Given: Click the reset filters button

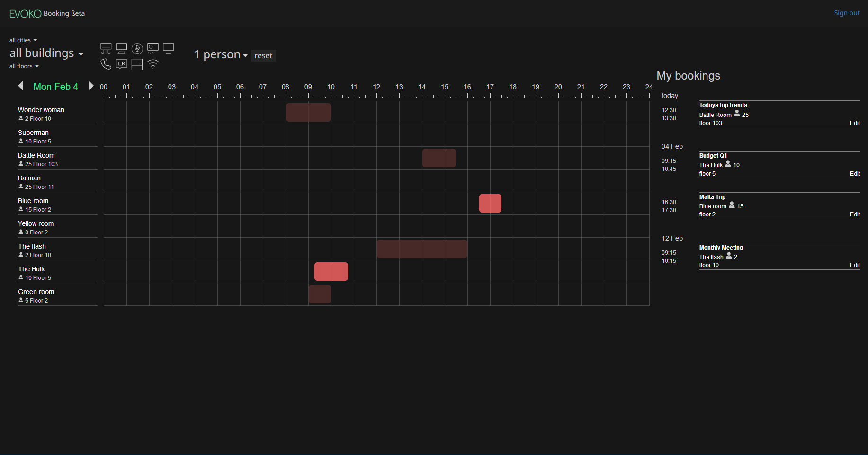Looking at the screenshot, I should pos(263,56).
